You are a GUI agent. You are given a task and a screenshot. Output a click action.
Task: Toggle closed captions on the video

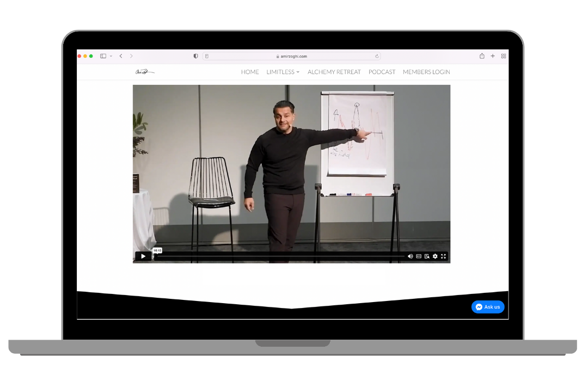[x=419, y=256]
